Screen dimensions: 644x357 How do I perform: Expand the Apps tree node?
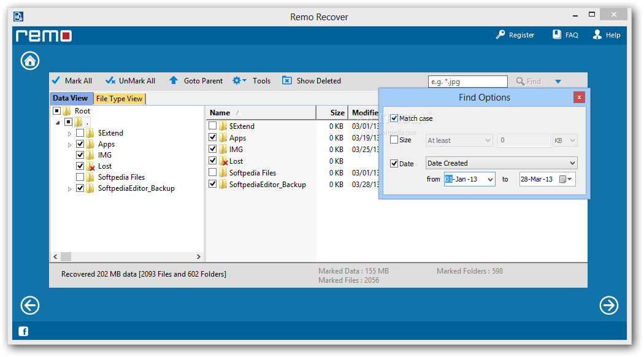[69, 145]
